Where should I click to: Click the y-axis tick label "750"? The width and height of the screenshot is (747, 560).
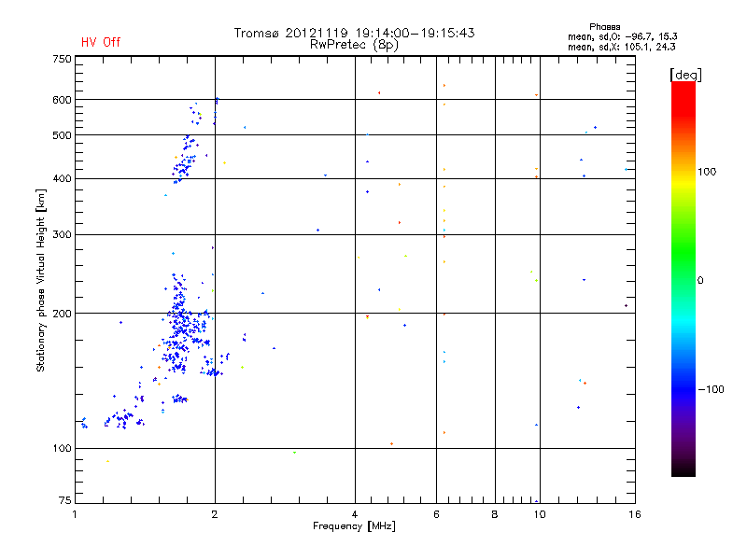[62, 59]
